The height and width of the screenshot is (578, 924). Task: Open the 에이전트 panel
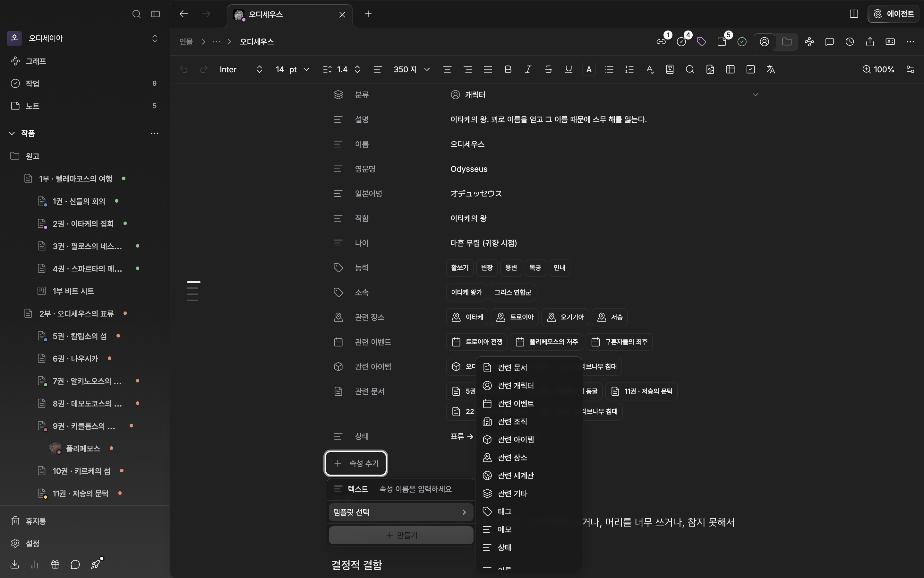point(894,14)
